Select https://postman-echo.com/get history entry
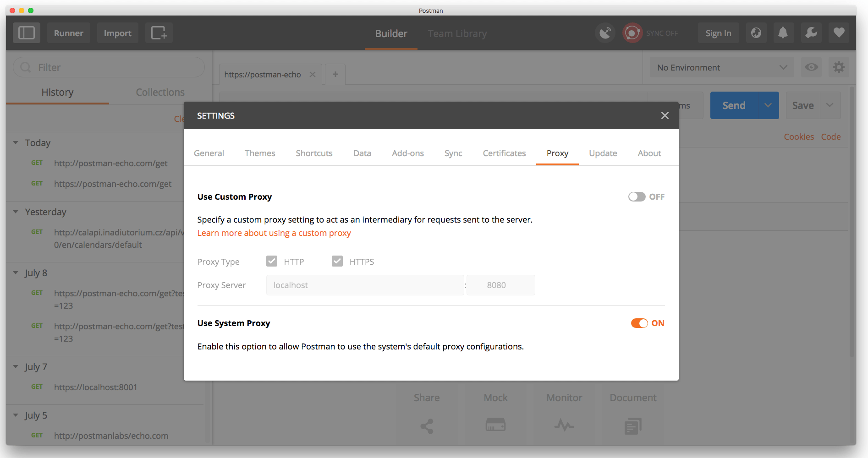 click(x=113, y=184)
